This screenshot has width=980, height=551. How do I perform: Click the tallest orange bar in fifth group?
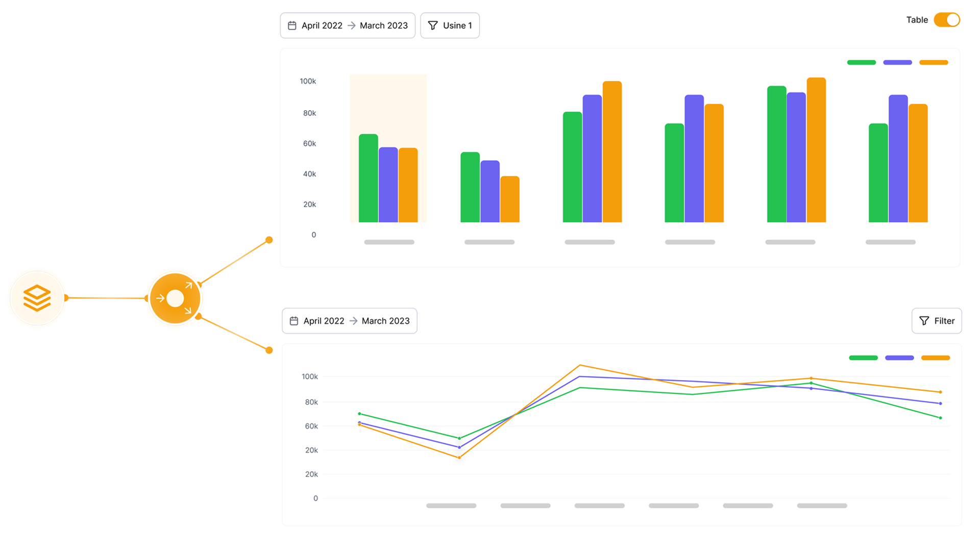click(816, 151)
